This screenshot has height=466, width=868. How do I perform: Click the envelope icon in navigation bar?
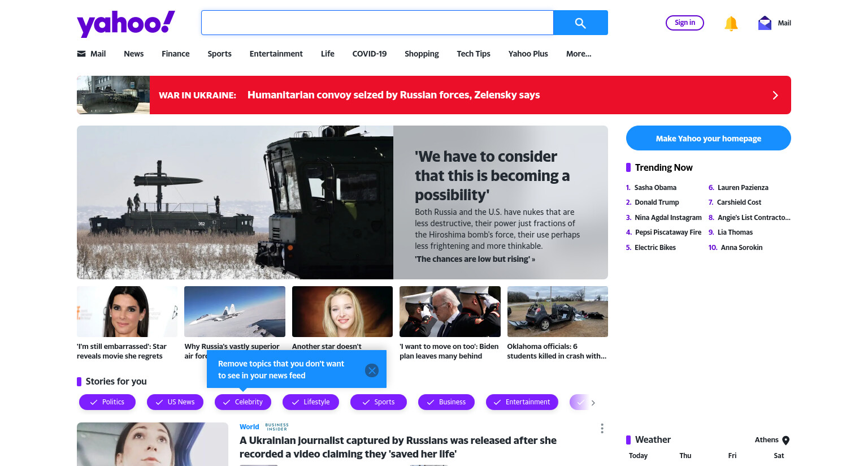pyautogui.click(x=81, y=54)
